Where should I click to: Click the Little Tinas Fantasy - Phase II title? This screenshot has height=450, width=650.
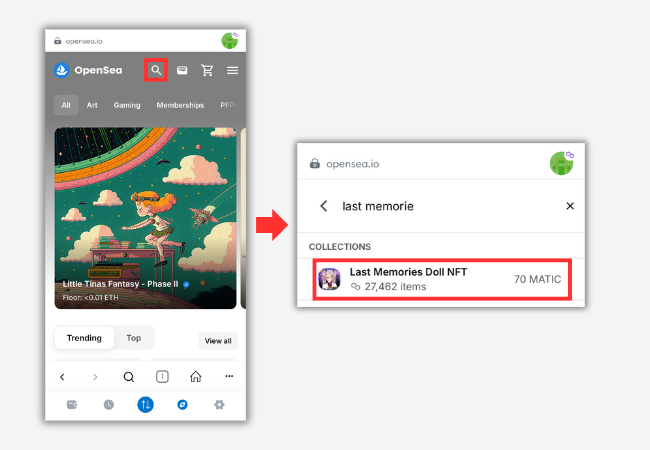120,284
